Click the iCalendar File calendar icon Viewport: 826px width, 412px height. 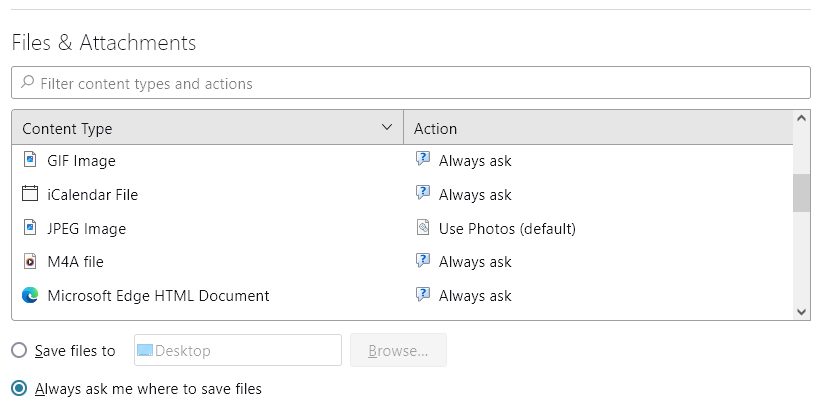[x=30, y=194]
